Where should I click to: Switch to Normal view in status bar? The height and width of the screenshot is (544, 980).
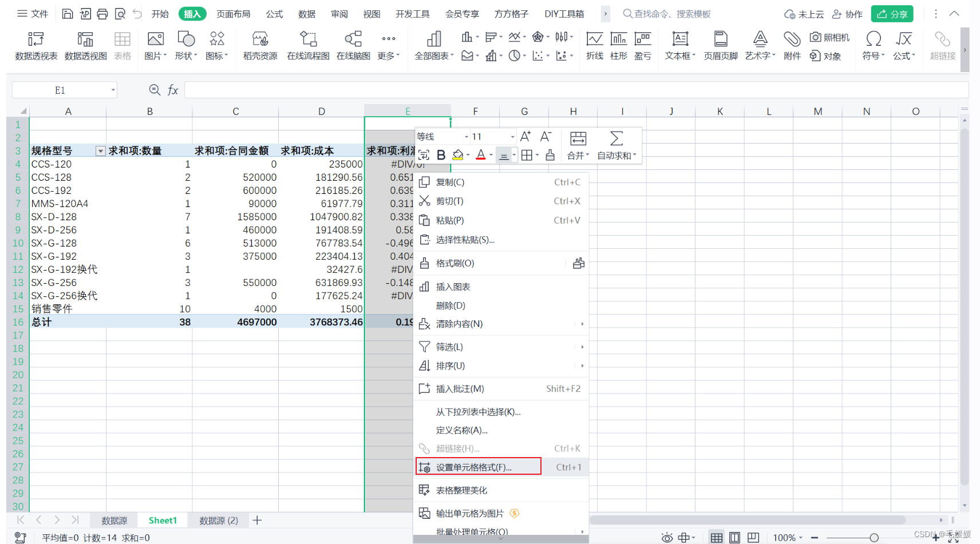716,538
